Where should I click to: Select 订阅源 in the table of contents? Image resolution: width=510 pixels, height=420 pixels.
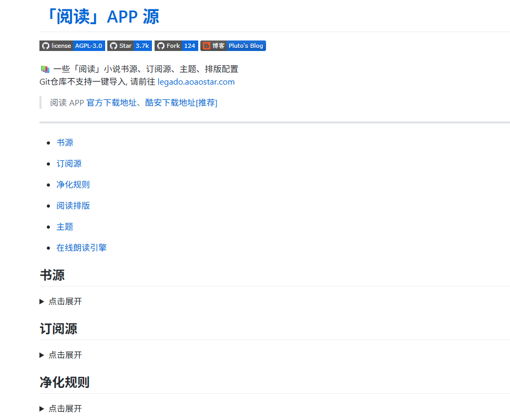click(69, 163)
